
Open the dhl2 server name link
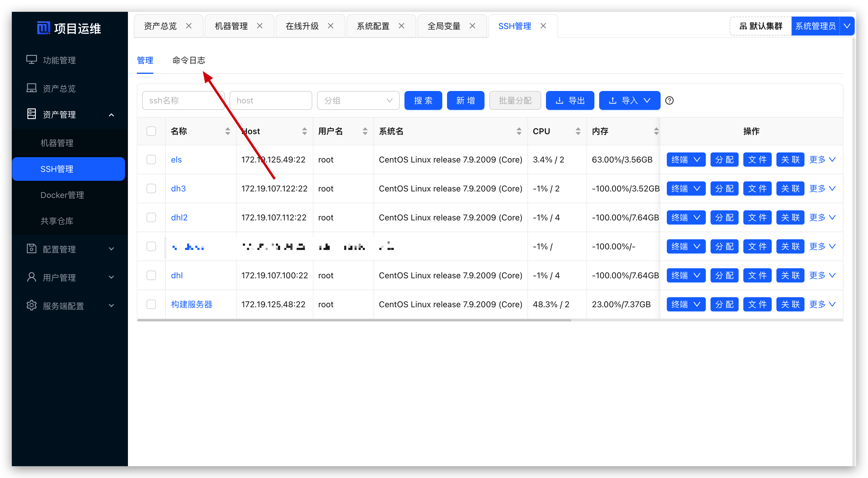coord(179,217)
